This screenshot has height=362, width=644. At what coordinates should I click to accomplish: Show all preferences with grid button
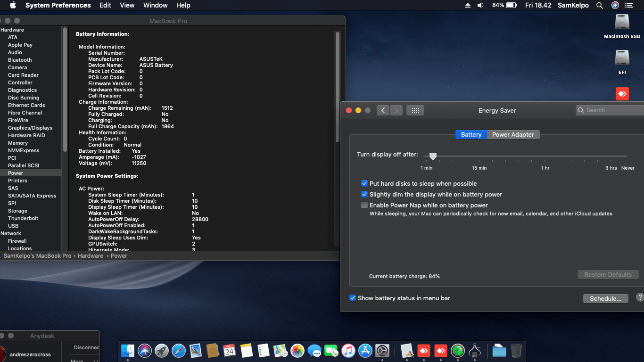coord(415,110)
